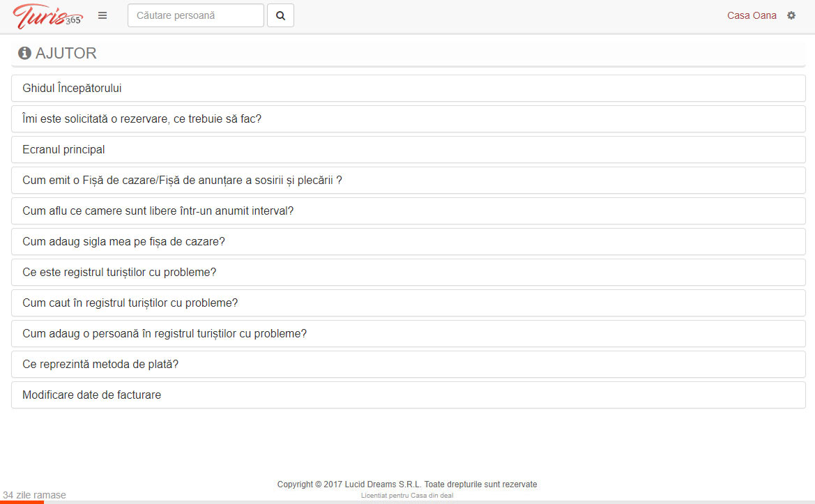This screenshot has width=815, height=504.
Task: Expand Îmi este solicitată o rezervare topic
Action: coord(409,119)
